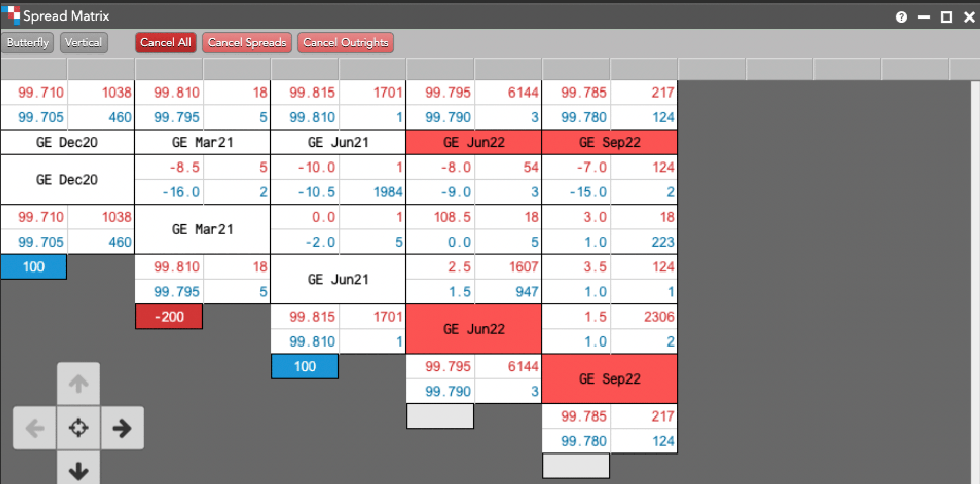Click the empty position box below Sep22 prices
The height and width of the screenshot is (484, 980).
(576, 466)
